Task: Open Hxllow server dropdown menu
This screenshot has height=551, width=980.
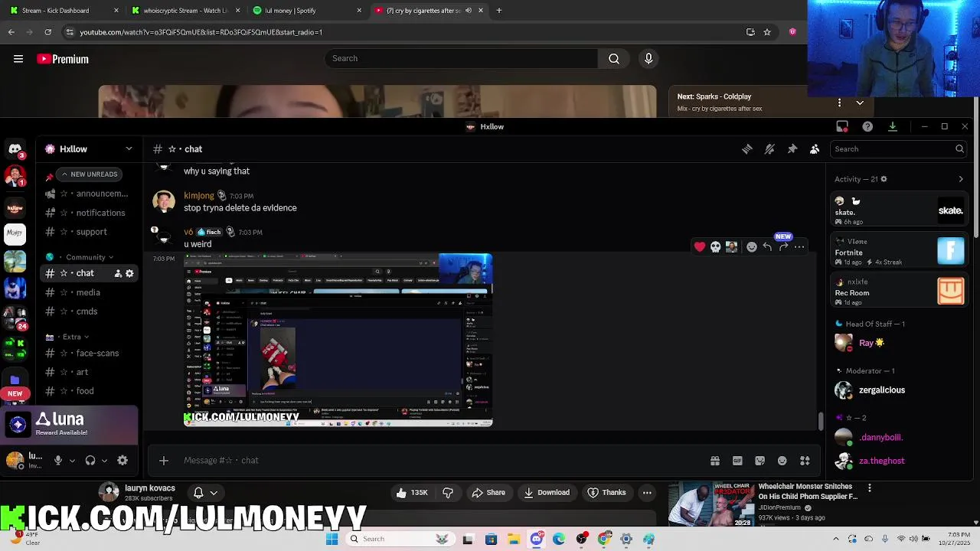Action: point(89,149)
